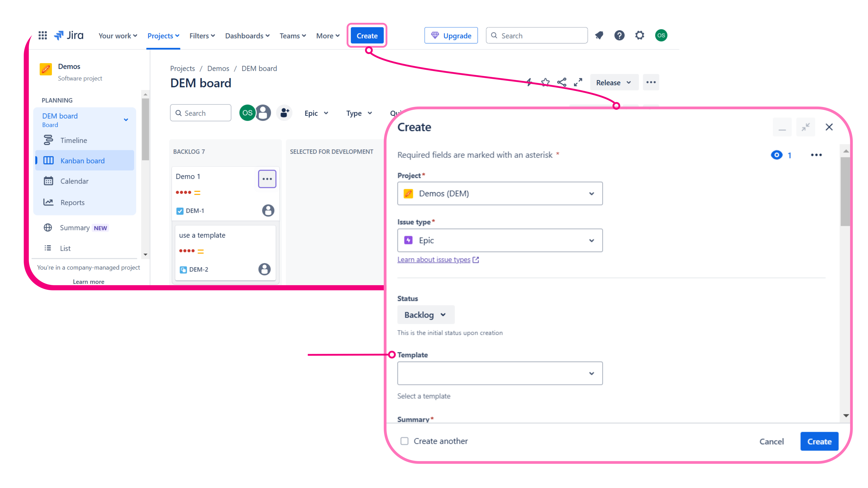The image size is (868, 488).
Task: Click Cancel in the Create dialog
Action: tap(771, 441)
